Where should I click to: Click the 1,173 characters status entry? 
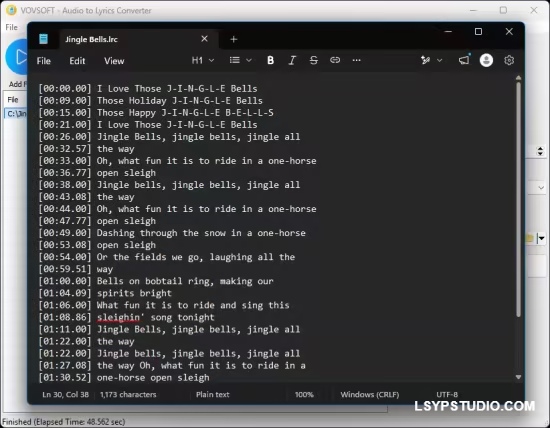coord(128,395)
